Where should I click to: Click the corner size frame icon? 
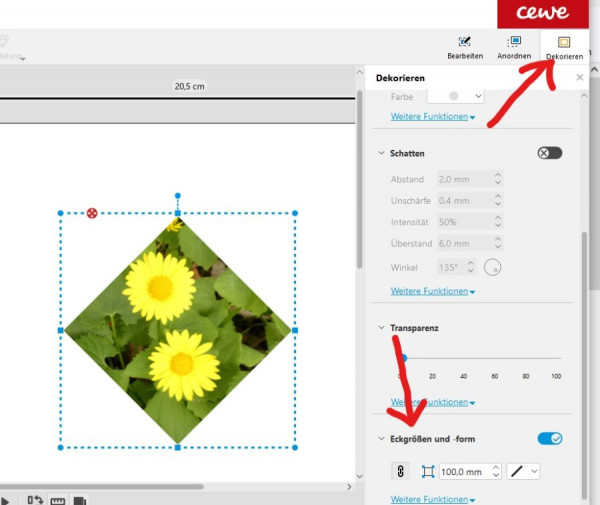coord(428,471)
